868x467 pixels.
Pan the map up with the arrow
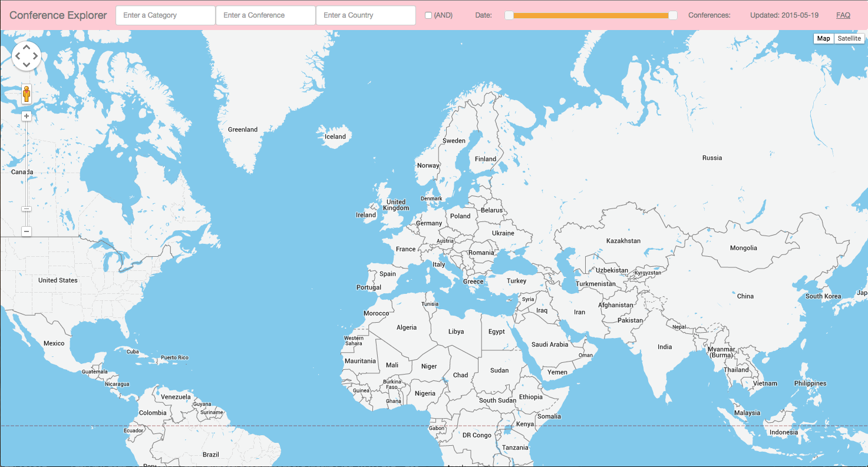pyautogui.click(x=27, y=48)
